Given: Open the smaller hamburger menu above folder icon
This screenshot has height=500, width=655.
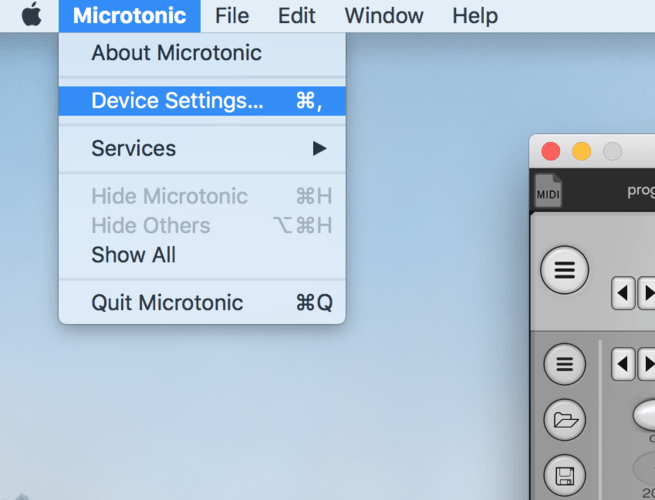Looking at the screenshot, I should (565, 364).
